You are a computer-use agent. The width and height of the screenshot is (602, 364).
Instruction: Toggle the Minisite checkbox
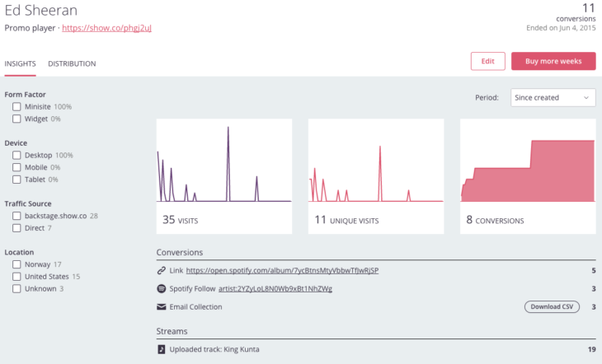coord(16,107)
